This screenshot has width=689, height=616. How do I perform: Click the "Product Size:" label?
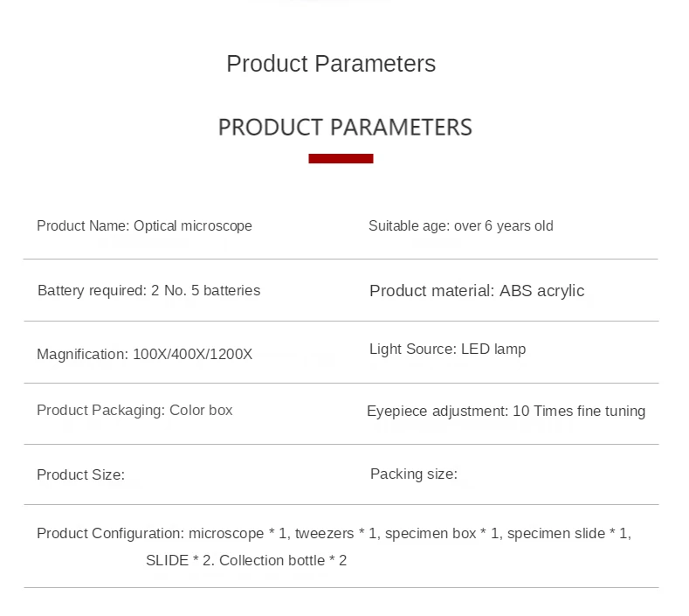point(80,475)
